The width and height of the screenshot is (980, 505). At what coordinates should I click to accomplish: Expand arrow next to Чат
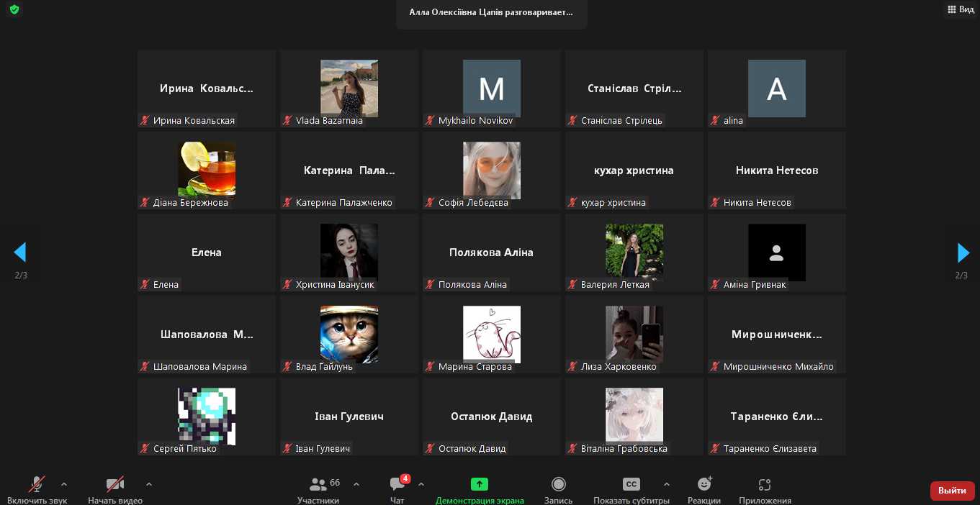(x=421, y=484)
